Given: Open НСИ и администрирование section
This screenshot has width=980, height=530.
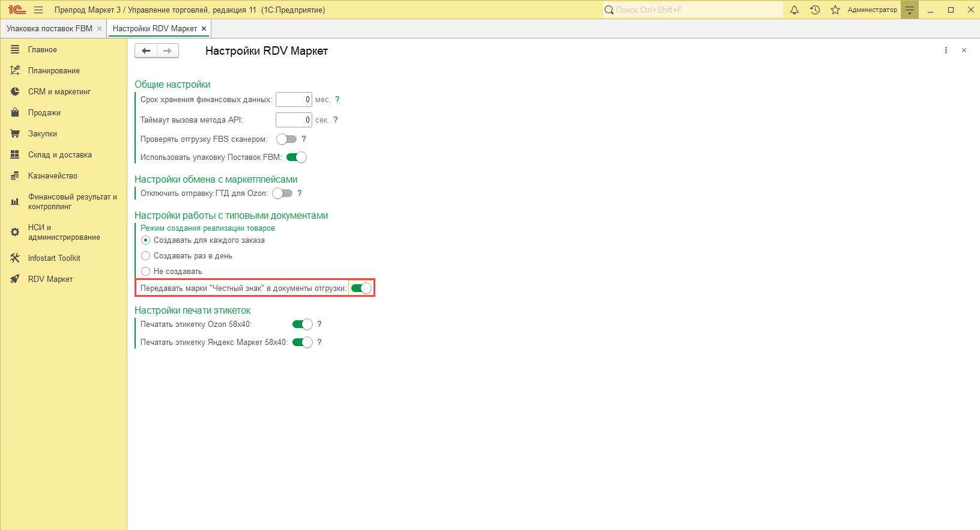Looking at the screenshot, I should click(x=64, y=232).
